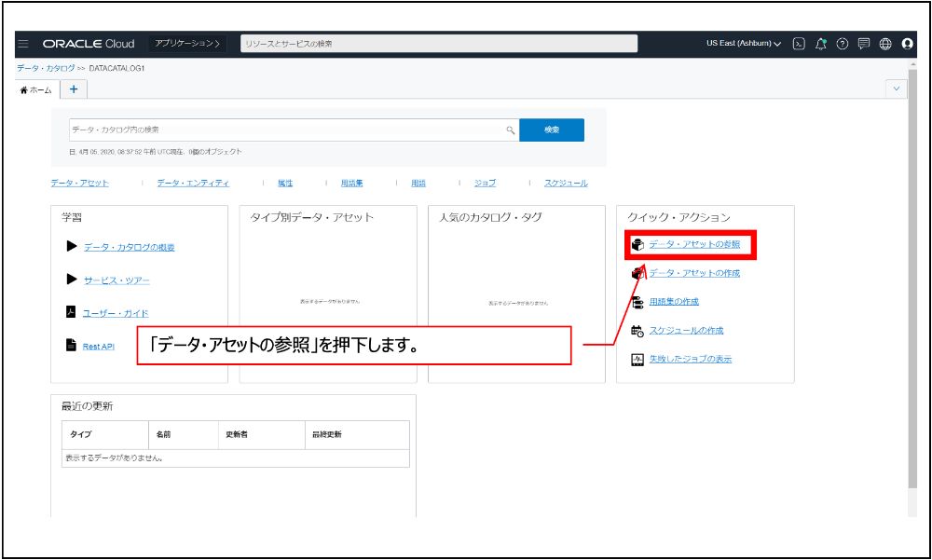Expand the US East (Ashburn) region dropdown

(x=744, y=44)
